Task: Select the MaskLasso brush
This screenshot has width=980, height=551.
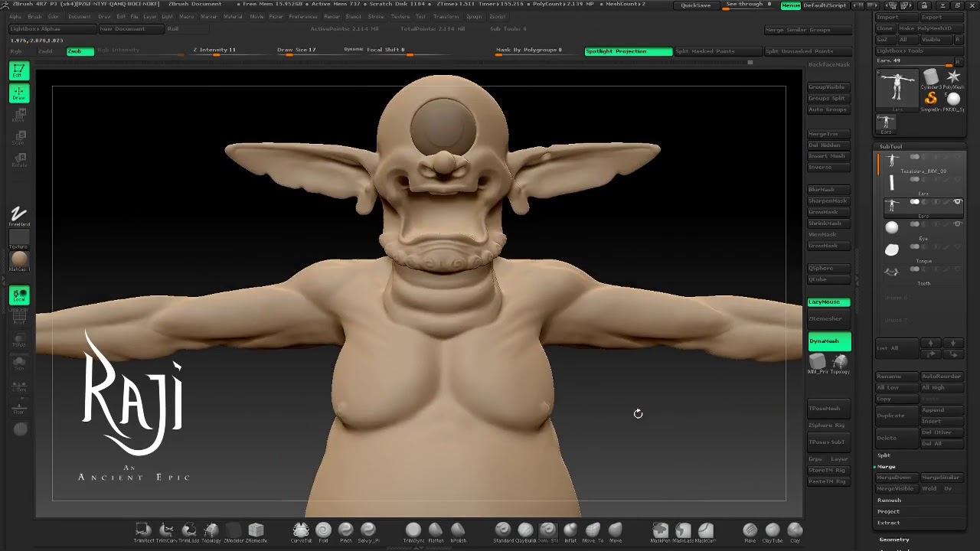Action: pyautogui.click(x=683, y=530)
